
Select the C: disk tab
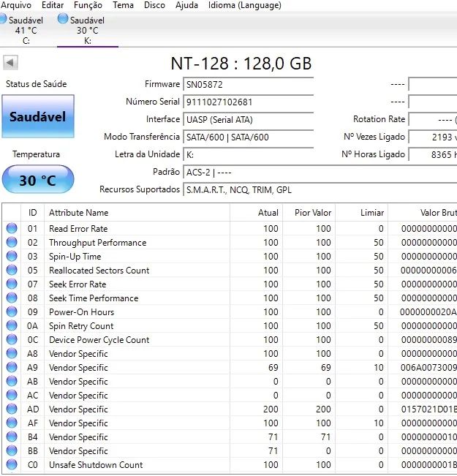click(x=26, y=31)
